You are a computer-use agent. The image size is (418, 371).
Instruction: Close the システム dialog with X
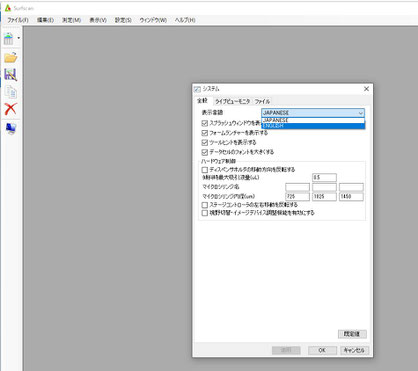pos(366,89)
